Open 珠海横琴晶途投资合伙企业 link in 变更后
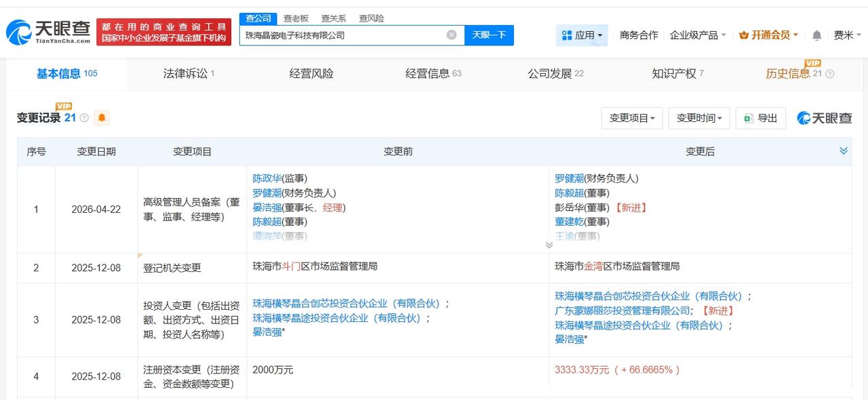The height and width of the screenshot is (400, 868). 639,325
